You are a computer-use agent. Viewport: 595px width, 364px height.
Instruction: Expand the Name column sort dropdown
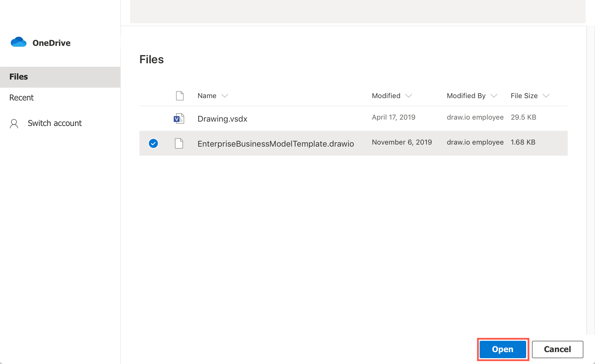225,95
